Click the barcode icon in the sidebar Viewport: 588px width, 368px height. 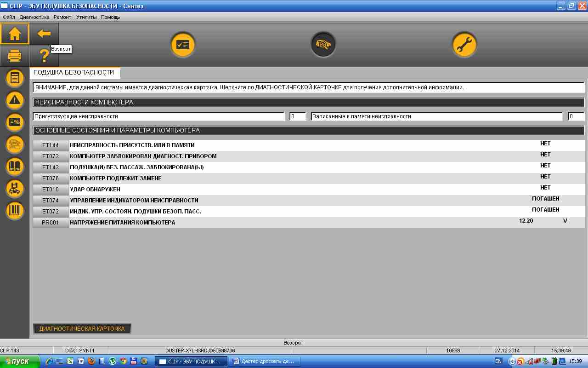(x=15, y=210)
